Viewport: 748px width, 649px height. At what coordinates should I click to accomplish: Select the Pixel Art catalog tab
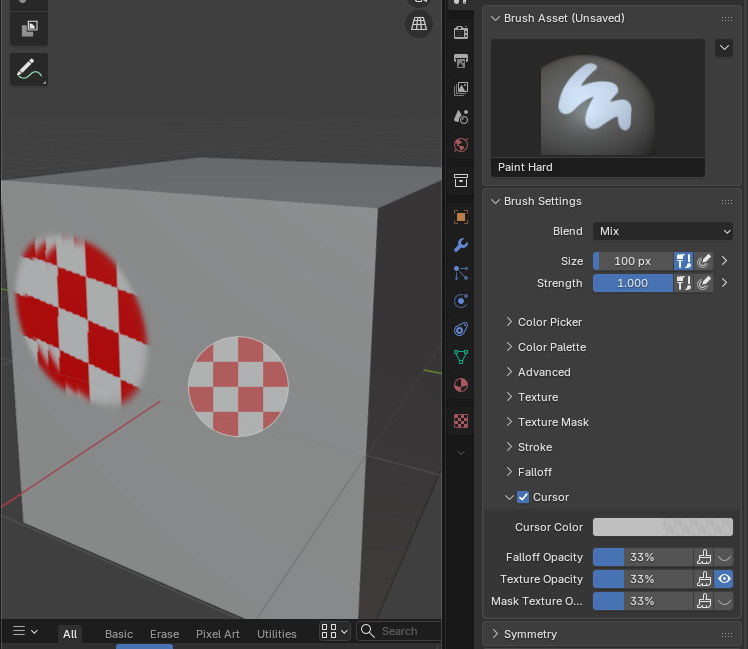click(218, 634)
